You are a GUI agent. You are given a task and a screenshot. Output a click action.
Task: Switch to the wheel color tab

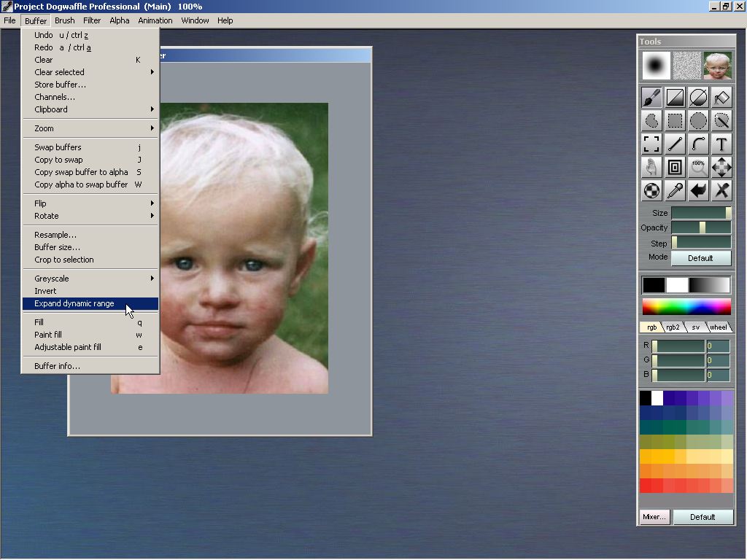719,327
